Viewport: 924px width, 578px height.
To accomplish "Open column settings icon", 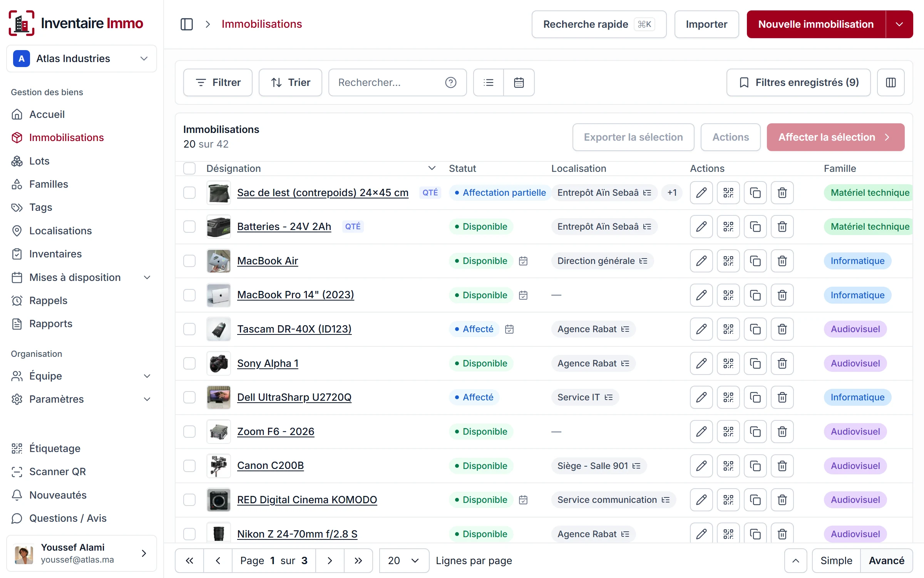I will pyautogui.click(x=891, y=82).
